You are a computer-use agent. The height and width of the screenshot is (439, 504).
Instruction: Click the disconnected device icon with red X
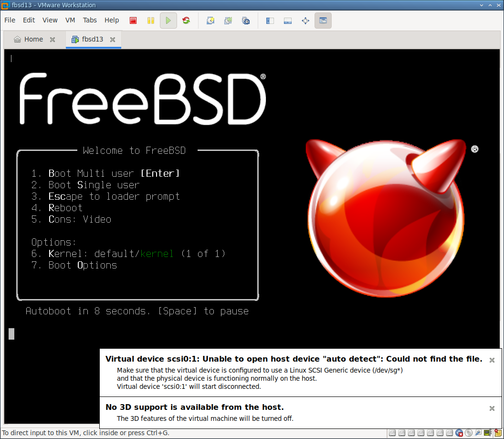459,433
